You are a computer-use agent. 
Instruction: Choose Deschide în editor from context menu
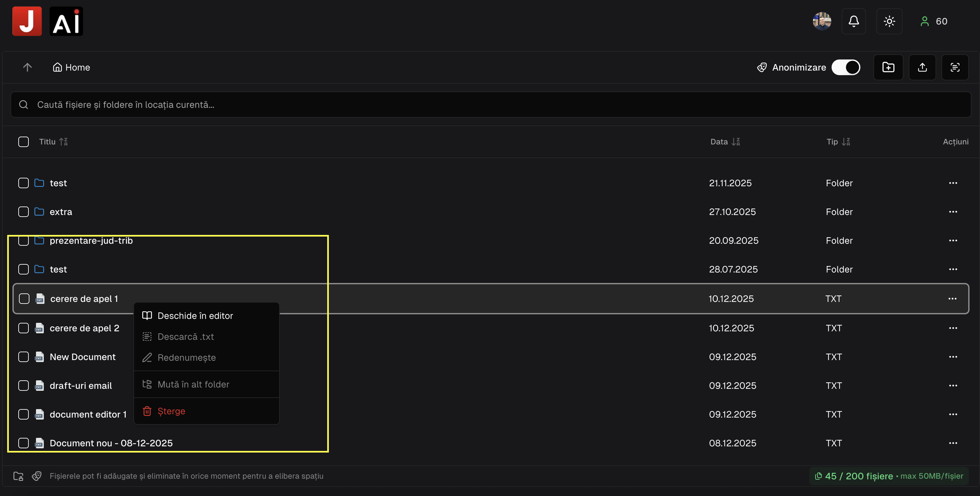tap(195, 316)
